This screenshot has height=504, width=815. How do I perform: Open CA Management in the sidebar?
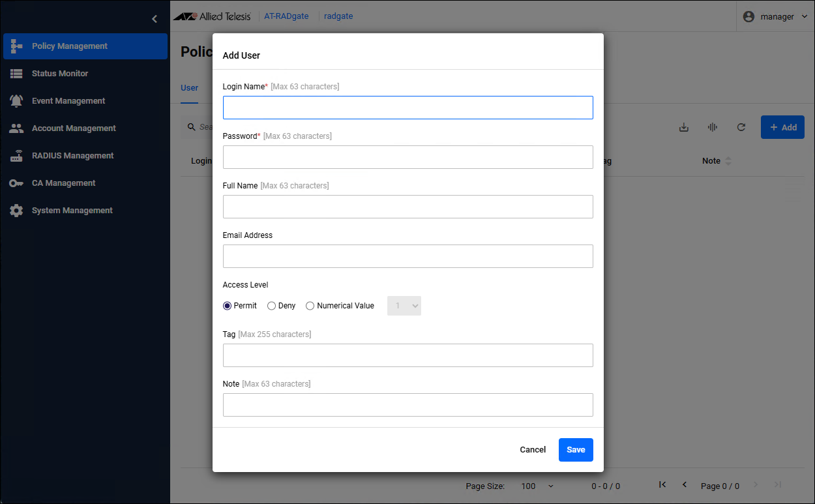pyautogui.click(x=85, y=183)
